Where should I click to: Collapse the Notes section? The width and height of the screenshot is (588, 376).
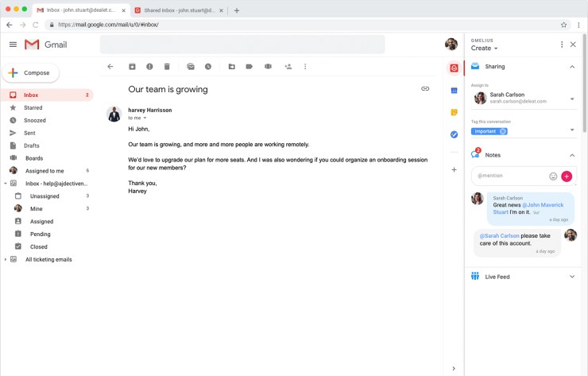(x=572, y=155)
